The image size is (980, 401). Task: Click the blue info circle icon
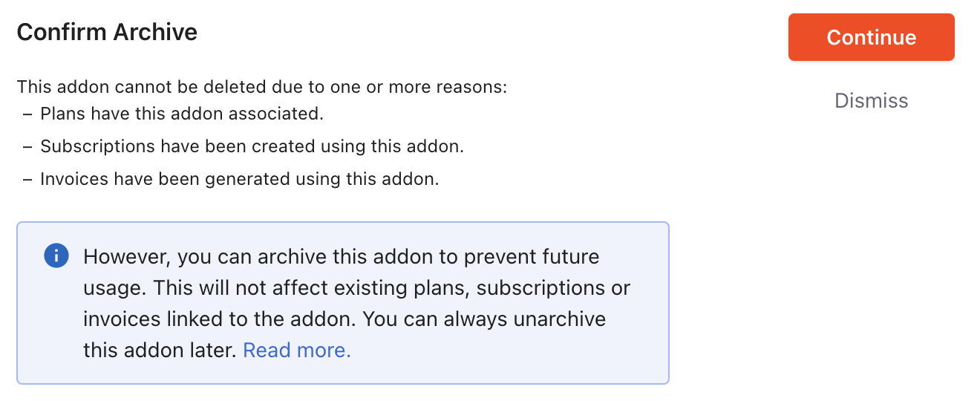click(x=56, y=257)
